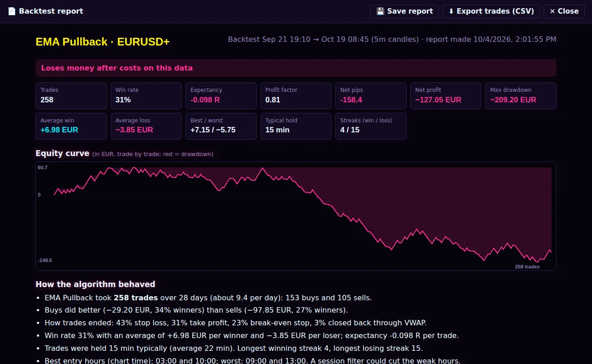Click the Expectancy -0.098 R value

point(205,100)
